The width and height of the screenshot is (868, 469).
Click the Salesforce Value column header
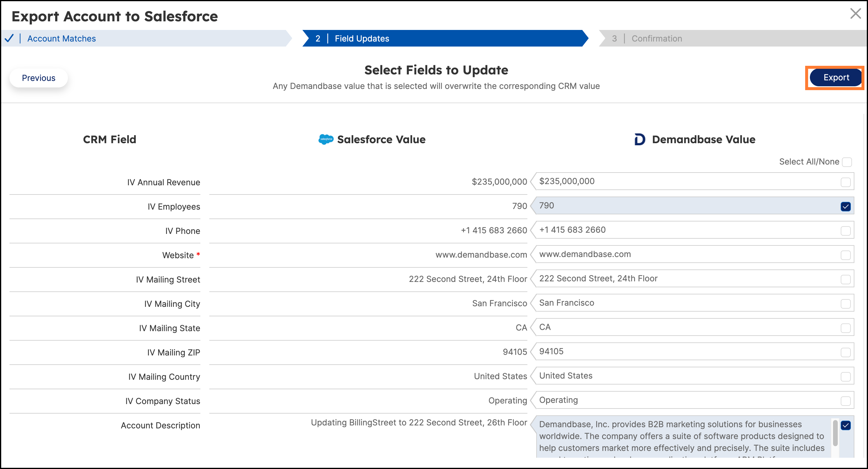point(381,140)
